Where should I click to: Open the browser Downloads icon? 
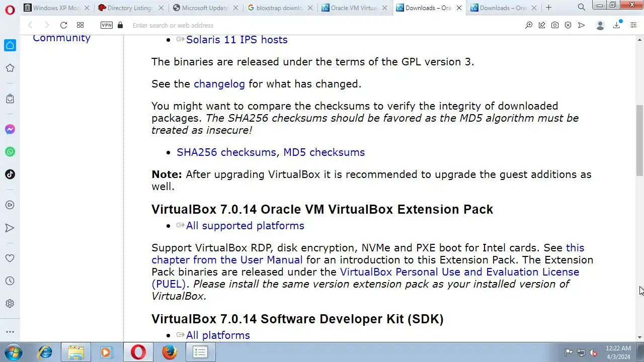(617, 25)
